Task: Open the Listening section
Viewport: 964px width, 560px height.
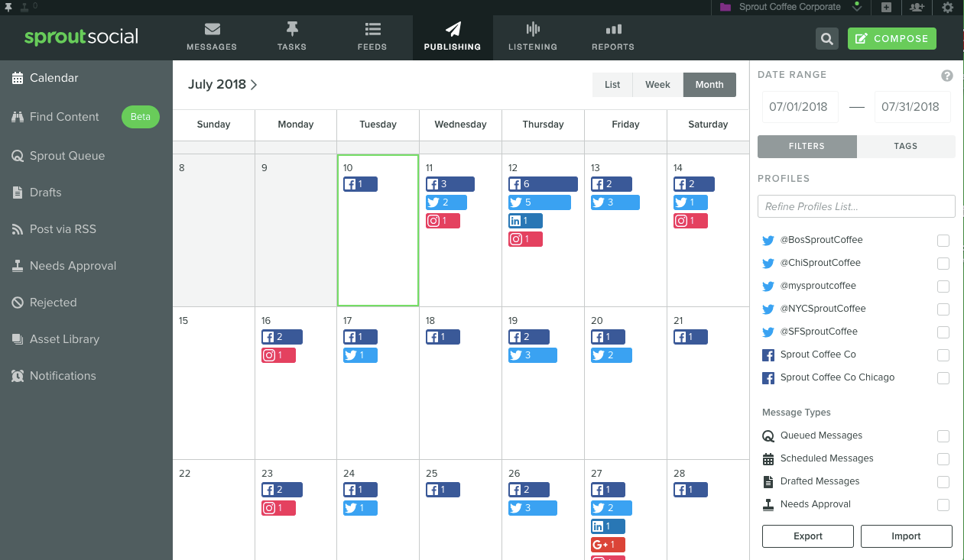Action: [x=533, y=37]
